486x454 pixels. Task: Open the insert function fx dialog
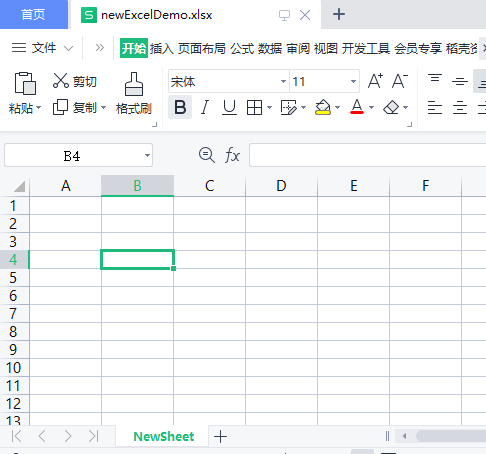(232, 155)
